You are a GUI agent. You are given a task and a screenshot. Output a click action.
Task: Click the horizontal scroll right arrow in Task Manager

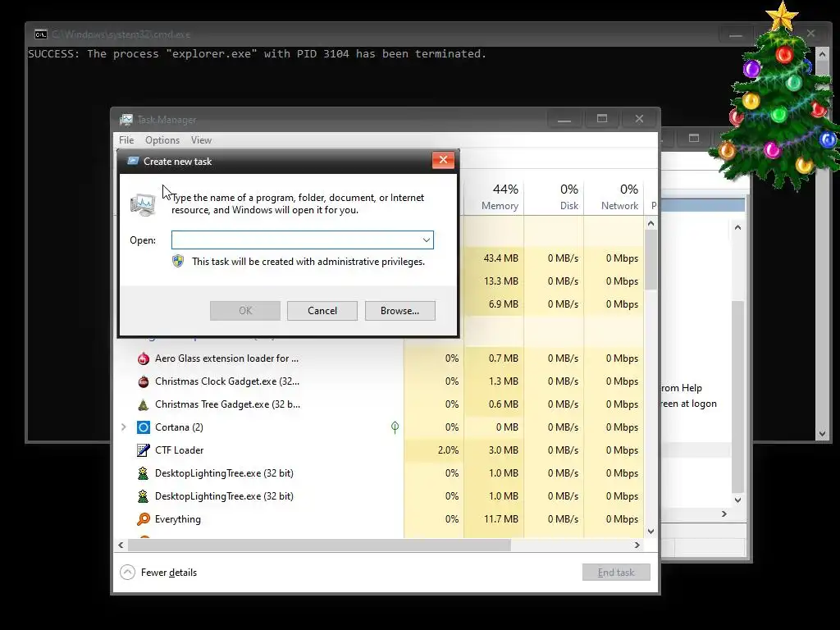tap(637, 545)
